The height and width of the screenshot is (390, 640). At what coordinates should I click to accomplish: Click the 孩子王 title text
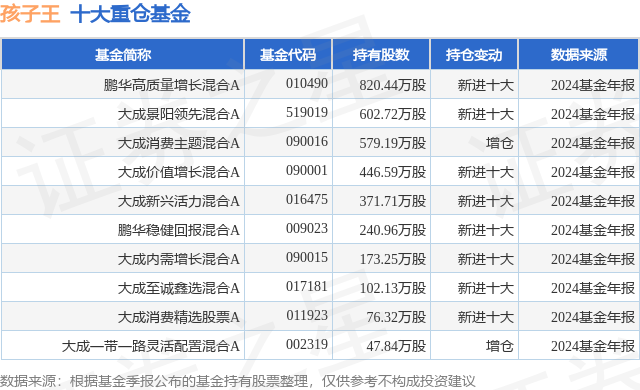click(30, 13)
